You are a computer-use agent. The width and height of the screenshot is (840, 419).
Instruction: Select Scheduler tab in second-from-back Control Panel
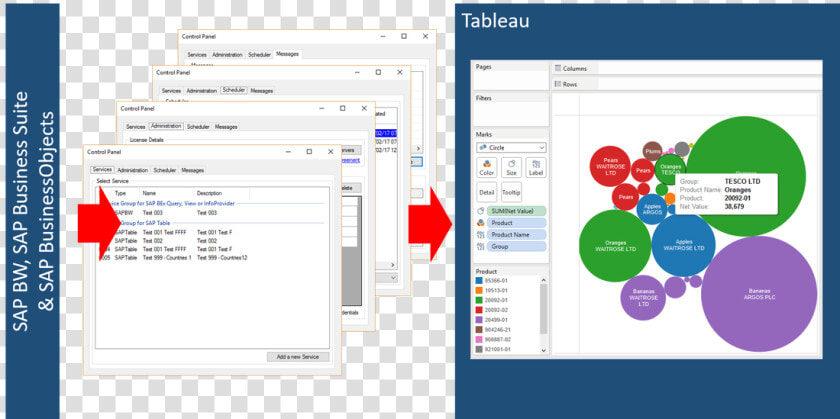pyautogui.click(x=234, y=91)
